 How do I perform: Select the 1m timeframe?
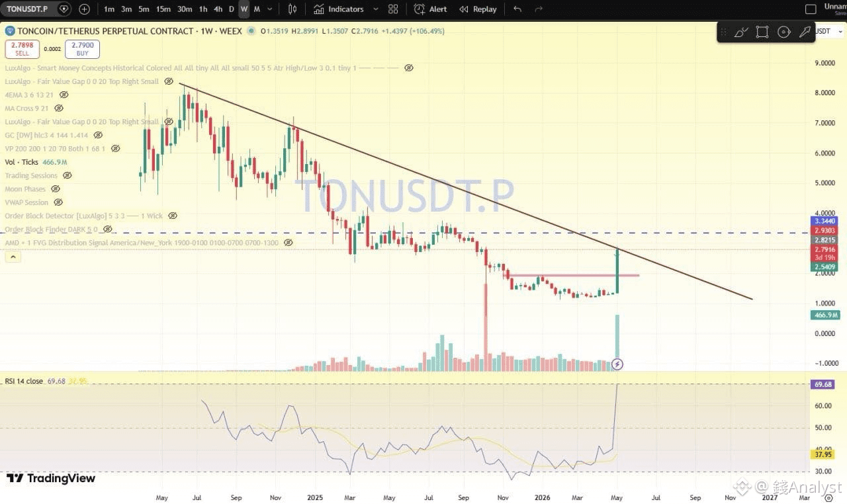tap(109, 9)
